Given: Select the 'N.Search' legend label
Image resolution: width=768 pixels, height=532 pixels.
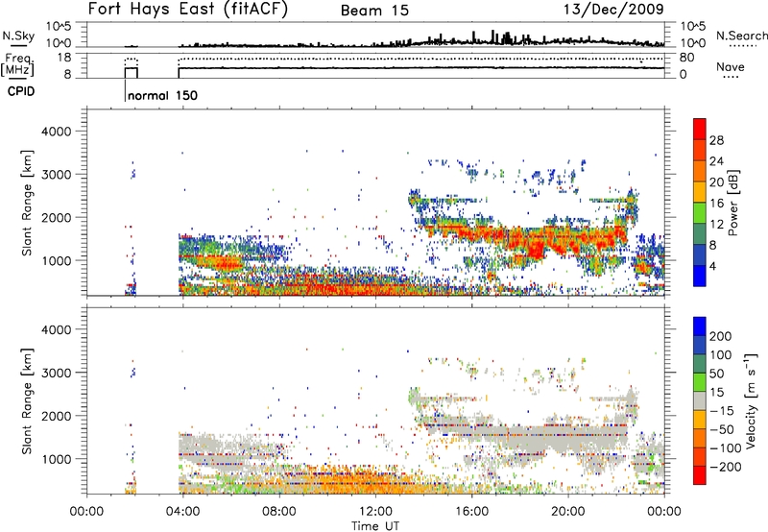Looking at the screenshot, I should coord(741,36).
